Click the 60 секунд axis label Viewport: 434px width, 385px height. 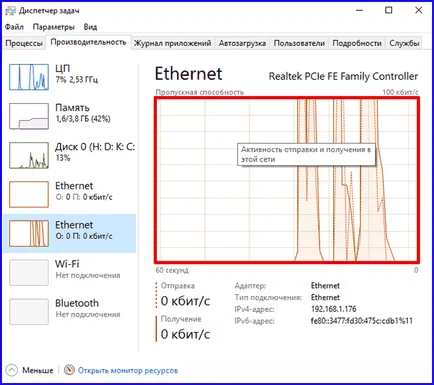coord(172,270)
